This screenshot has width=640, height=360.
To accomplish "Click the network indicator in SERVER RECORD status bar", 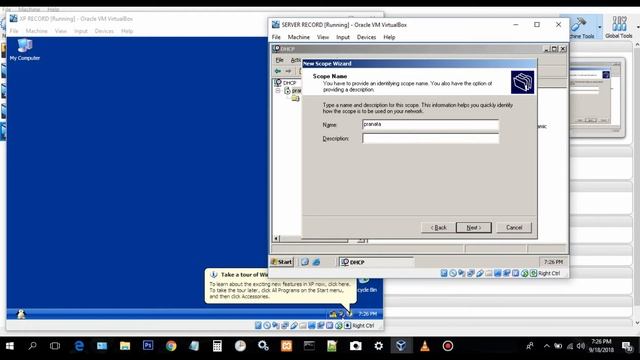I will tap(471, 273).
